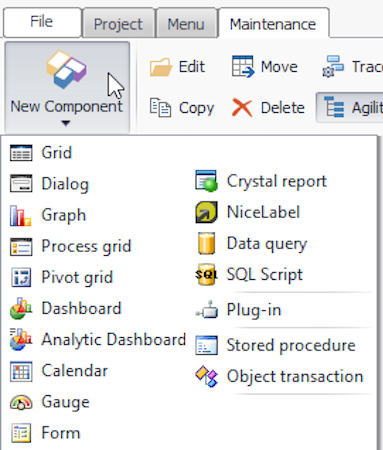Select the Gauge dial icon
The width and height of the screenshot is (383, 450).
pos(21,402)
